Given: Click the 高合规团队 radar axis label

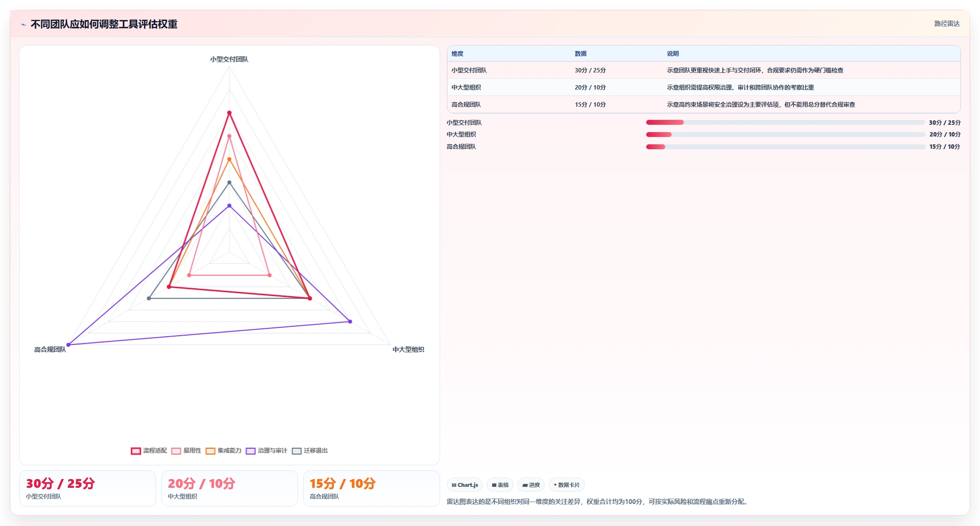Looking at the screenshot, I should (x=50, y=349).
